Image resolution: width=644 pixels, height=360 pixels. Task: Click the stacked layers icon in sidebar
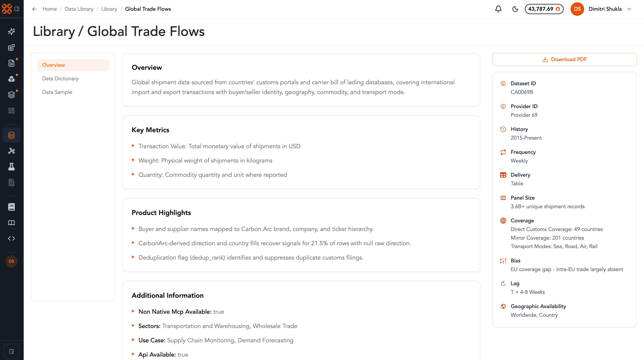click(x=11, y=95)
